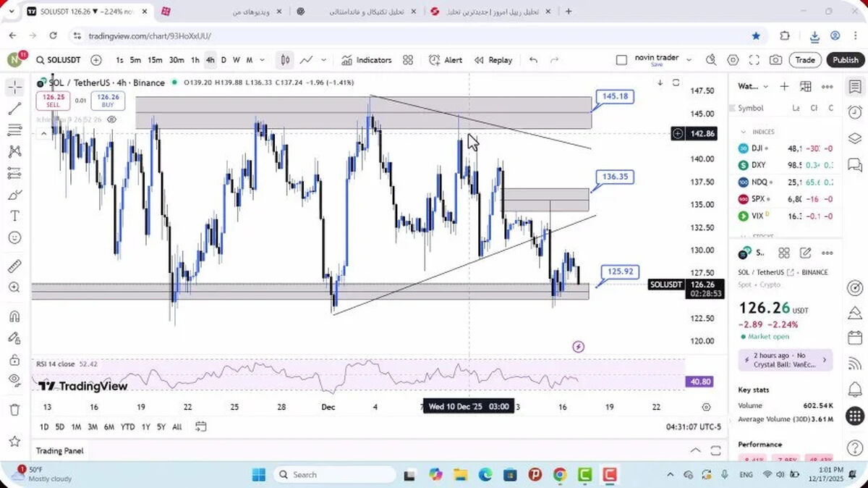Select DXY row in watchlist

tap(786, 164)
